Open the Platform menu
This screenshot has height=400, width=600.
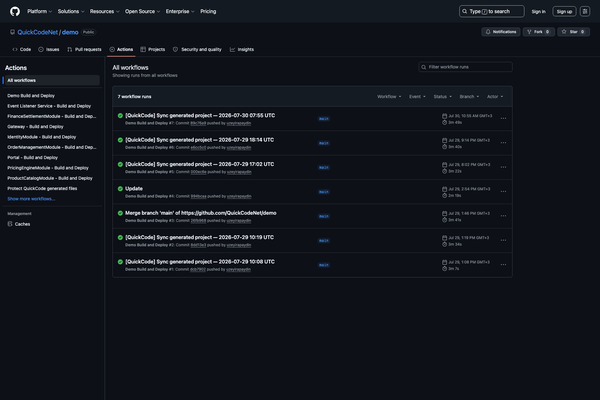tap(39, 11)
